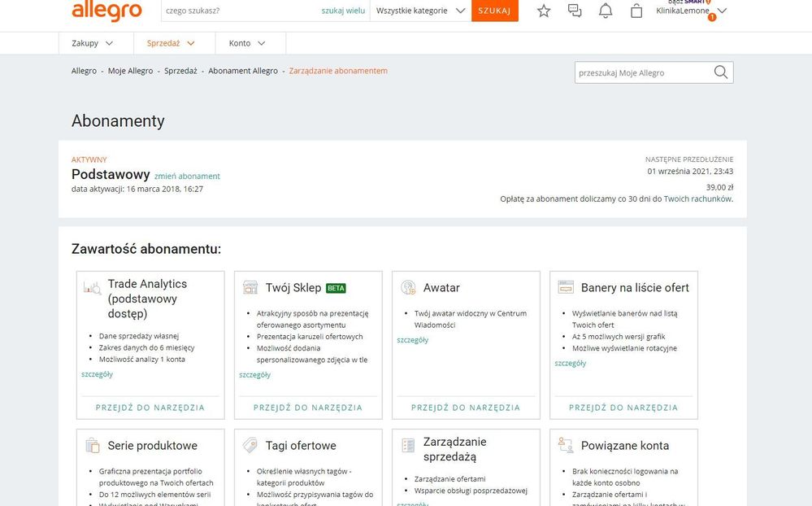Image resolution: width=812 pixels, height=506 pixels.
Task: Go to Sprzedaż breadcrumb
Action: click(180, 71)
